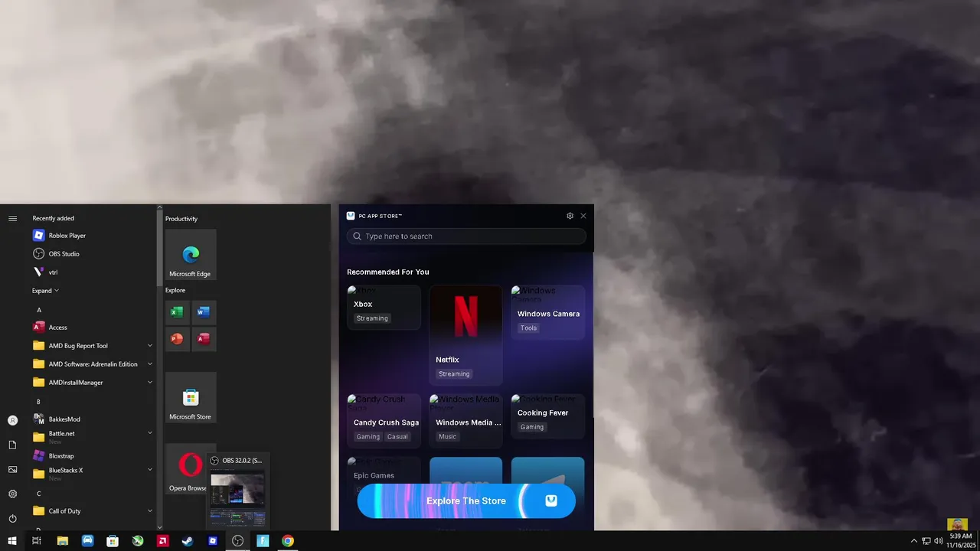The height and width of the screenshot is (551, 980).
Task: Click the Start menu hamburger icon
Action: [12, 219]
